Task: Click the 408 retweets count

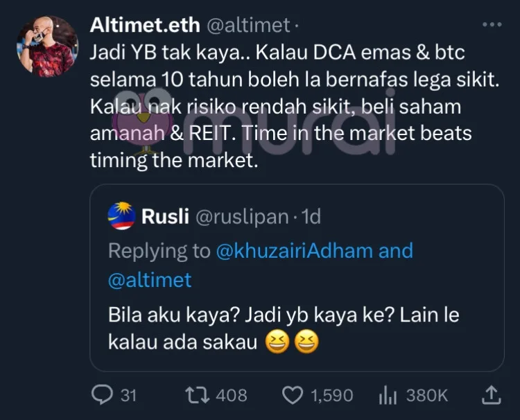Action: tap(232, 395)
